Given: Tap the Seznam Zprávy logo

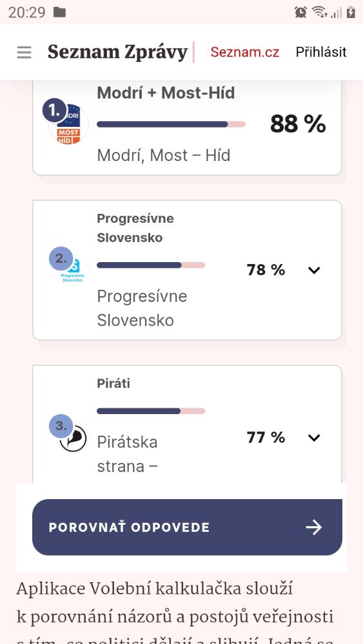Looking at the screenshot, I should coord(117,52).
